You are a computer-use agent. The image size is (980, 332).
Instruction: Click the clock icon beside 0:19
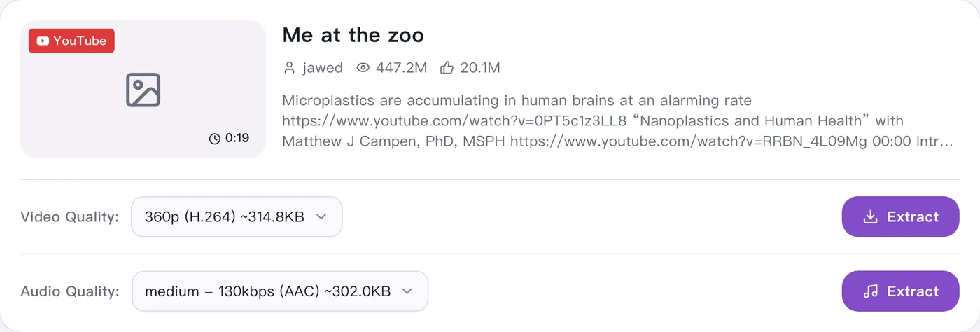(x=215, y=139)
